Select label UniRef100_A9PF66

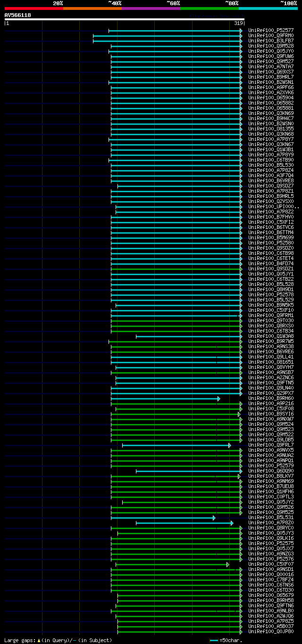(x=271, y=88)
